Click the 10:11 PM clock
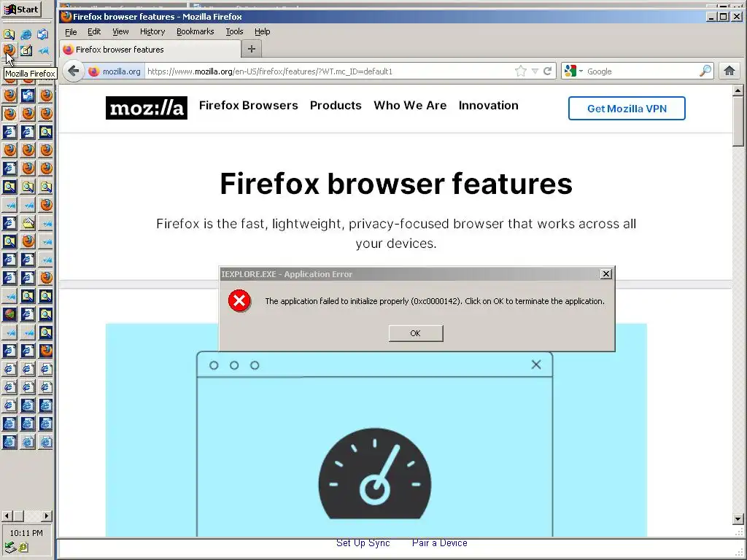Viewport: 747px width, 560px height. 26,533
